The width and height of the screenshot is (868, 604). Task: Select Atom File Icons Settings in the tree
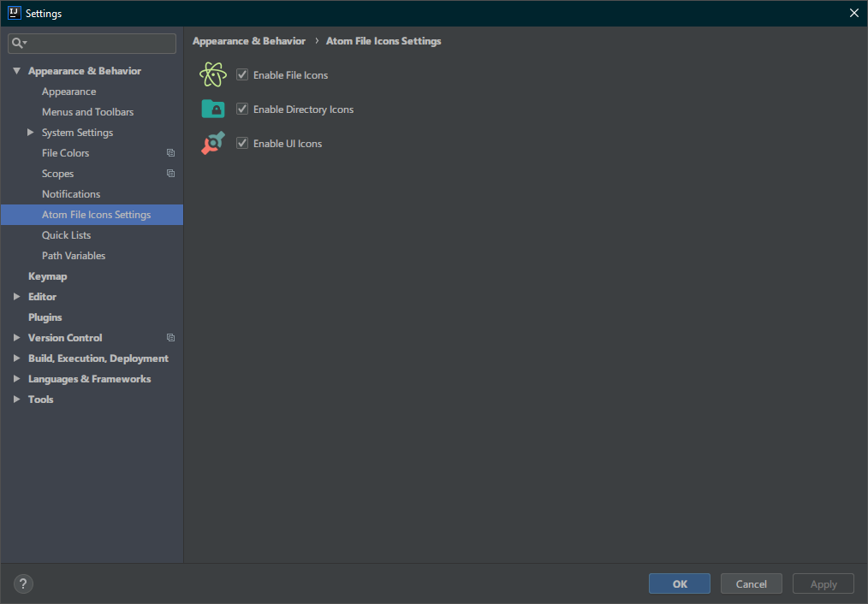point(92,215)
